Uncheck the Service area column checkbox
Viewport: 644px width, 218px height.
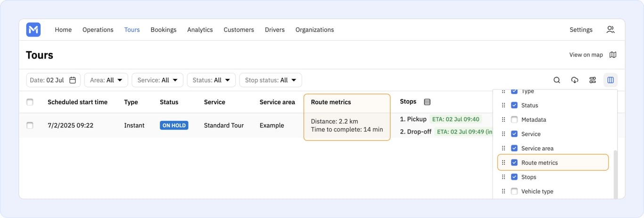[x=514, y=148]
